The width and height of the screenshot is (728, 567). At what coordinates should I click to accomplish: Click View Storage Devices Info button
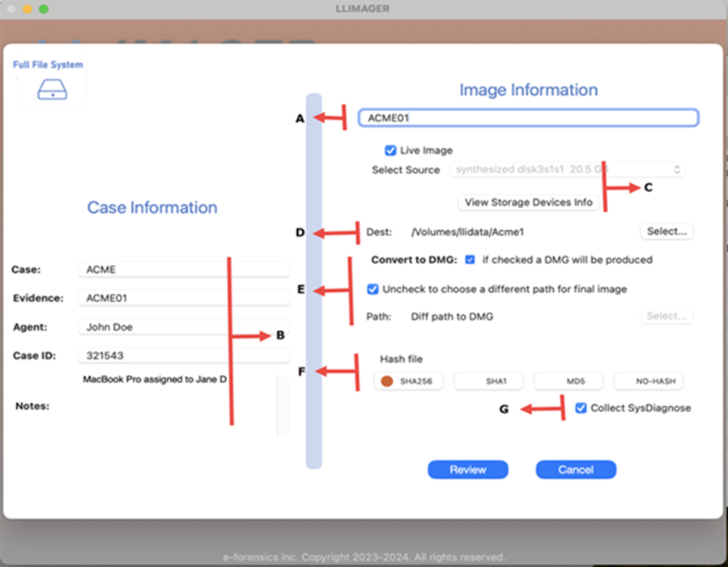(529, 202)
